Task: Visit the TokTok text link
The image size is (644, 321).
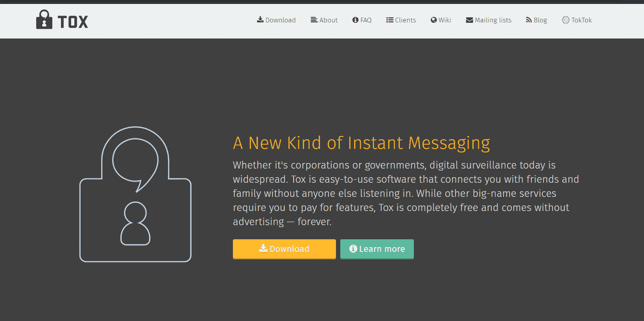Action: click(581, 20)
